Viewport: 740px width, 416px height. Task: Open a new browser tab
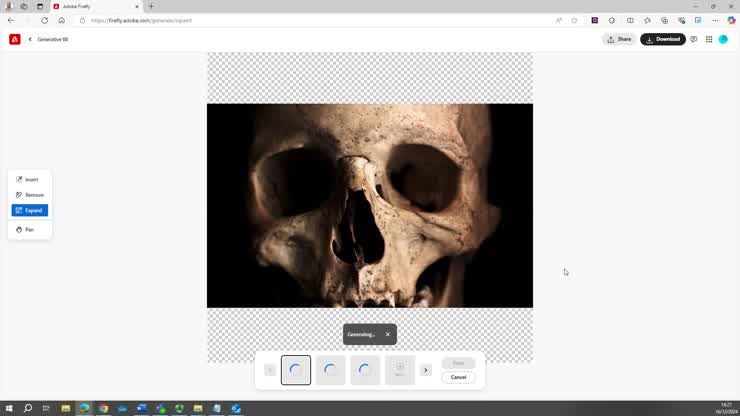[x=151, y=7]
